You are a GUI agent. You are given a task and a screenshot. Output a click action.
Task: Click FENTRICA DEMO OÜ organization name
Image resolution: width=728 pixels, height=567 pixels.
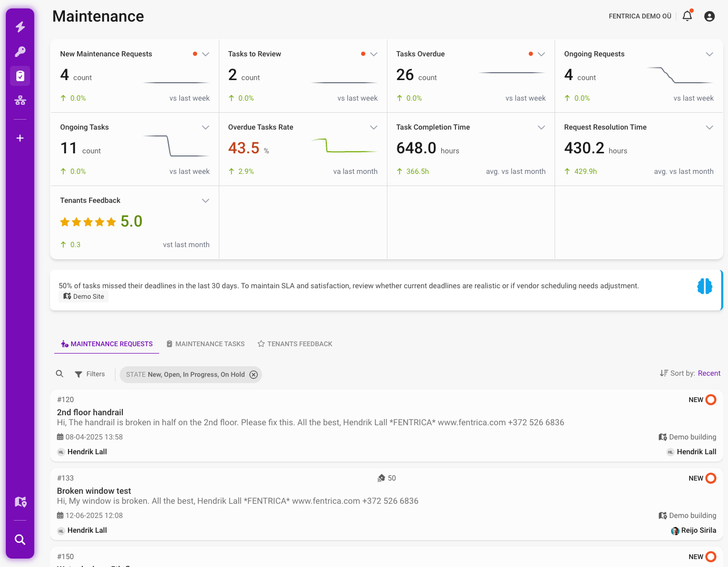tap(640, 16)
